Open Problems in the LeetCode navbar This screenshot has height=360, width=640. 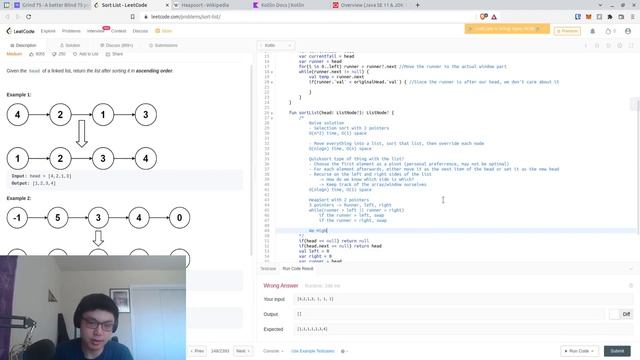pyautogui.click(x=71, y=31)
